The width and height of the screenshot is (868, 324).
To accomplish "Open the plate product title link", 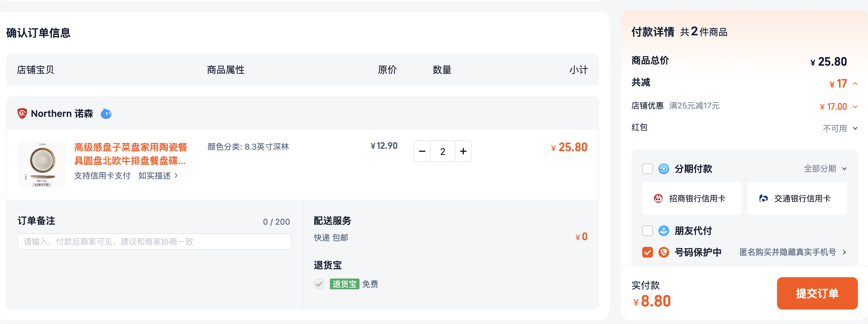I will (130, 154).
